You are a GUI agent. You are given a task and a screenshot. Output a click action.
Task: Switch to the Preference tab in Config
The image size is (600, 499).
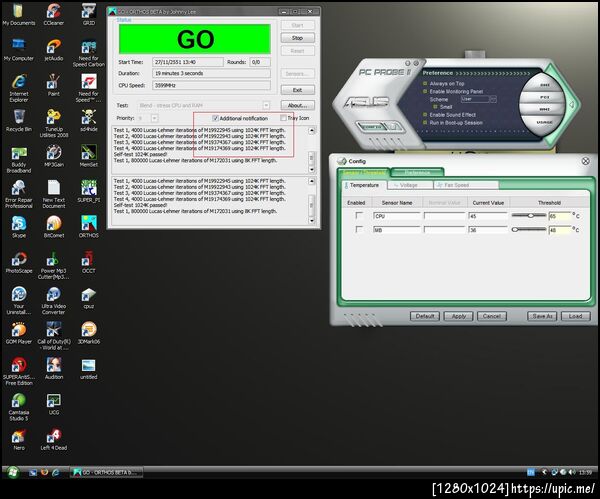coord(417,173)
